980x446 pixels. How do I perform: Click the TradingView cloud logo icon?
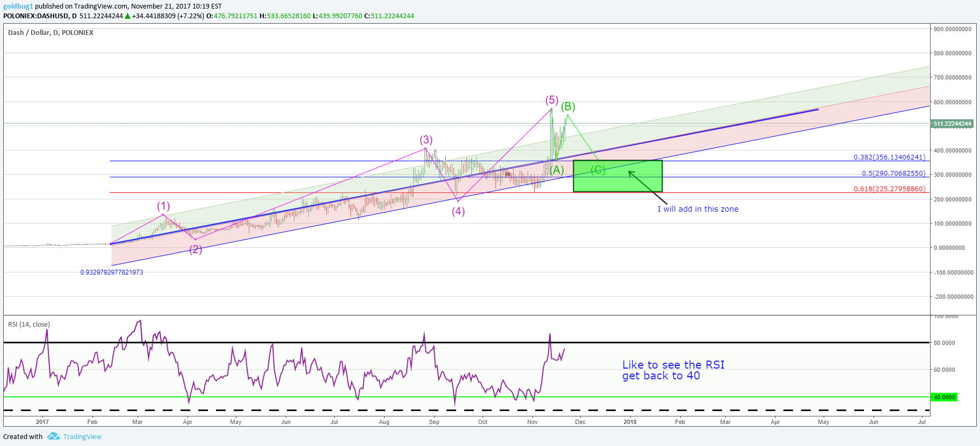53,436
